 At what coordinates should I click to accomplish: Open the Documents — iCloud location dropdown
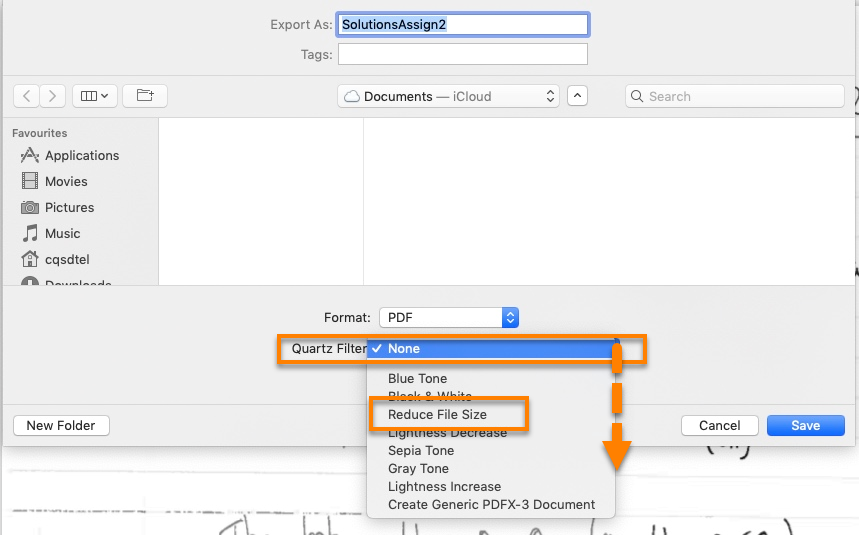[448, 96]
